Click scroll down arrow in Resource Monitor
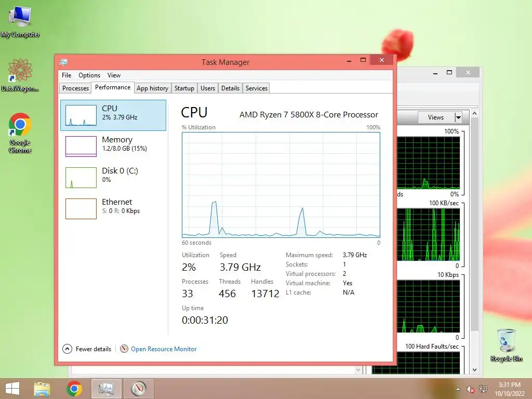 point(474,370)
